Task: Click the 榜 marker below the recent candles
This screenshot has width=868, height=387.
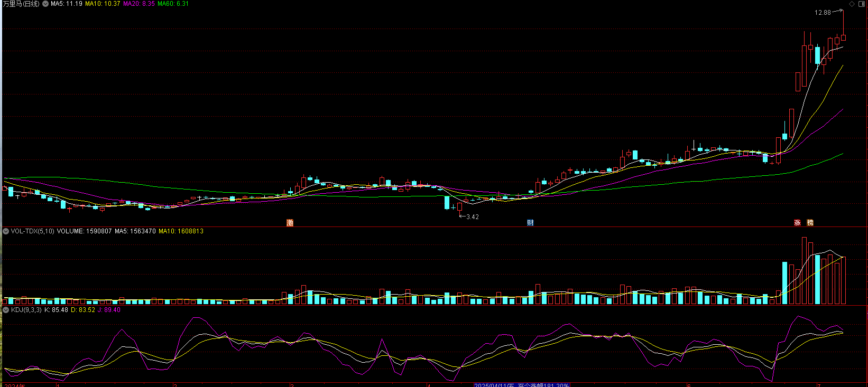Action: tap(810, 223)
